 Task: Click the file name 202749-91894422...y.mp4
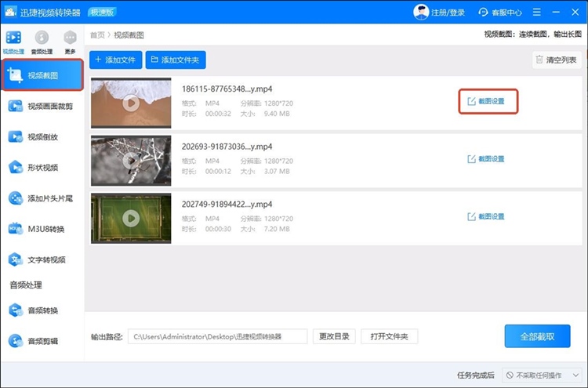[227, 205]
